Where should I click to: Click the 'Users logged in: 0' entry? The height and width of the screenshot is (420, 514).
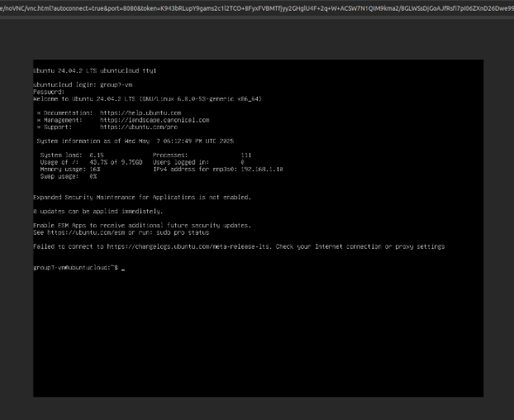click(198, 162)
